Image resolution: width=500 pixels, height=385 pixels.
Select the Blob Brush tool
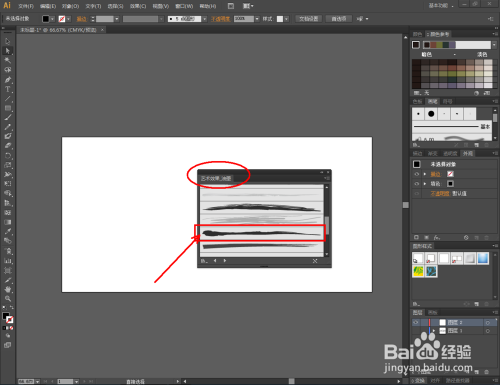(7, 136)
